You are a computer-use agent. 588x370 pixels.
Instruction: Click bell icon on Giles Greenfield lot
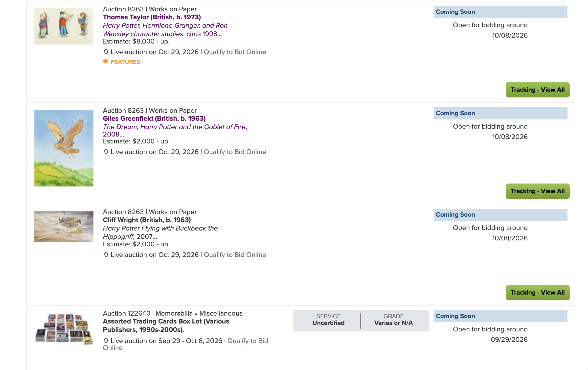tap(106, 152)
